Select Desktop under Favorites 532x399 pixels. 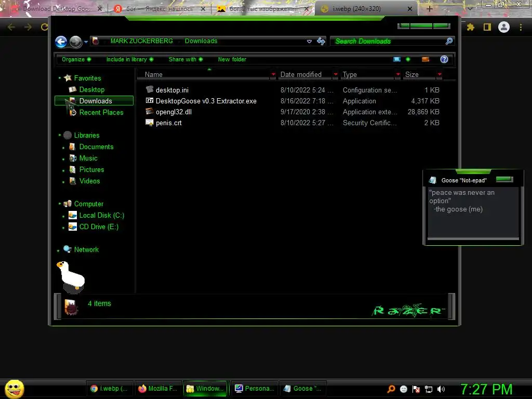91,89
